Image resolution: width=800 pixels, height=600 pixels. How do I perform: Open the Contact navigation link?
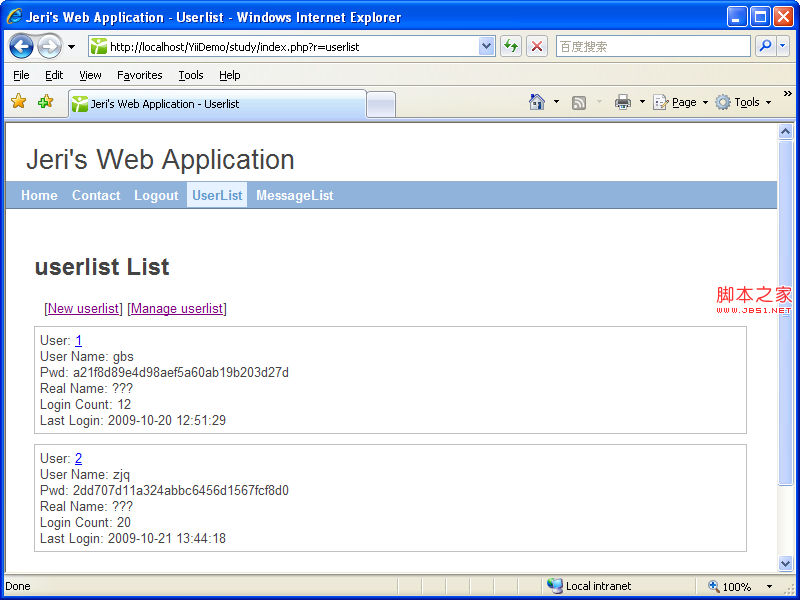pyautogui.click(x=96, y=195)
